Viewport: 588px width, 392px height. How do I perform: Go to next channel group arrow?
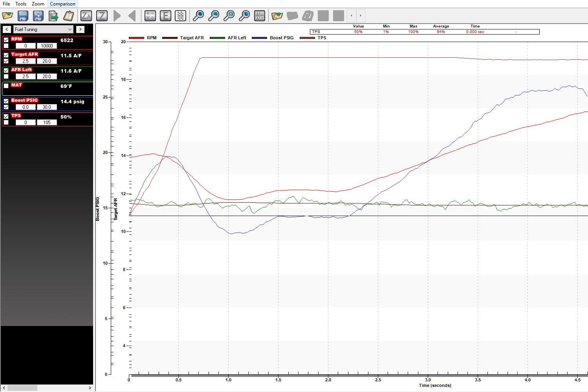(x=81, y=29)
